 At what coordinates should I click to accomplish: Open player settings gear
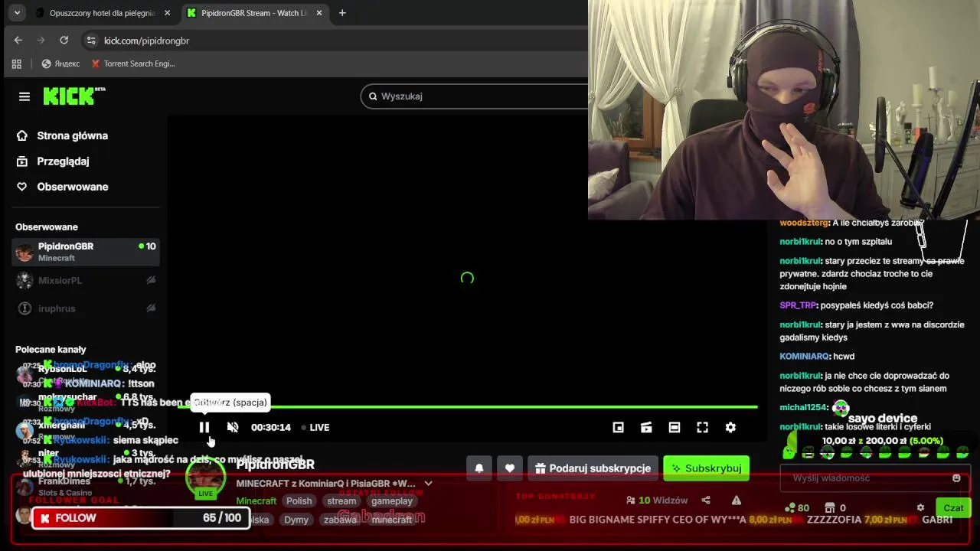730,427
